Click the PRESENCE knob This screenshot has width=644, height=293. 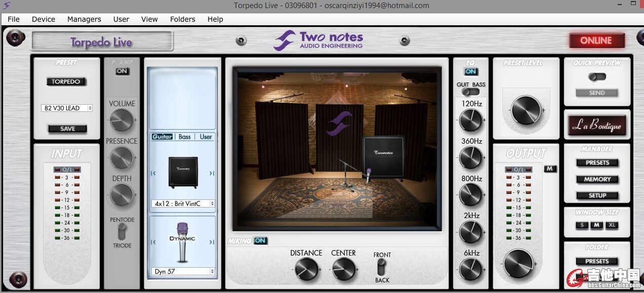point(122,157)
